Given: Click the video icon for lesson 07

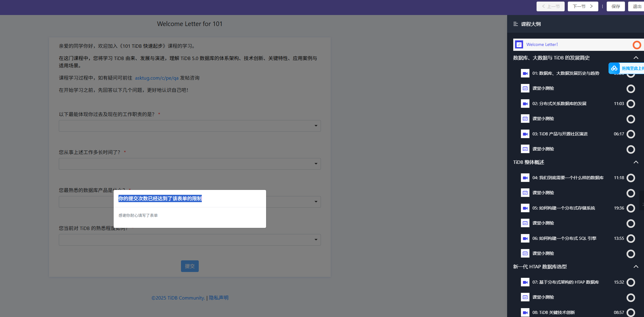Looking at the screenshot, I should pyautogui.click(x=525, y=282).
